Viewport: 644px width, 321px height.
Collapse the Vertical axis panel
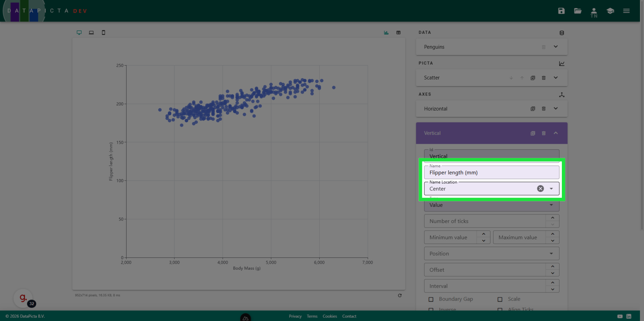coord(555,133)
